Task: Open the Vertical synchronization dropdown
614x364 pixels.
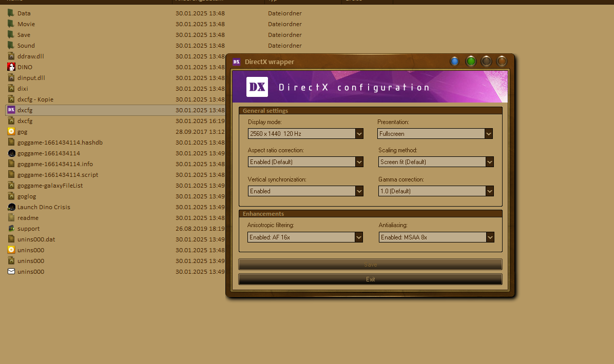Action: coord(305,191)
